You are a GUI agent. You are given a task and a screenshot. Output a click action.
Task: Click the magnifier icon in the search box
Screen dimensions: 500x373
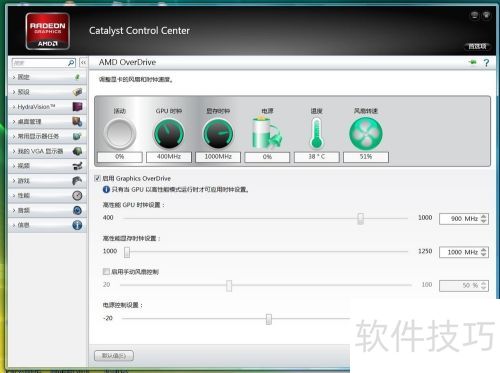(x=71, y=63)
